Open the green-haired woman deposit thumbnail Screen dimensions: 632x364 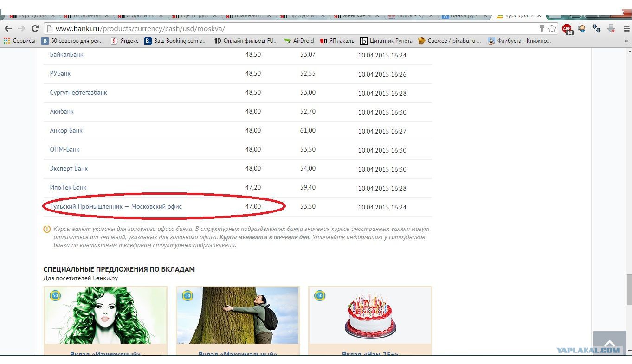(x=106, y=315)
